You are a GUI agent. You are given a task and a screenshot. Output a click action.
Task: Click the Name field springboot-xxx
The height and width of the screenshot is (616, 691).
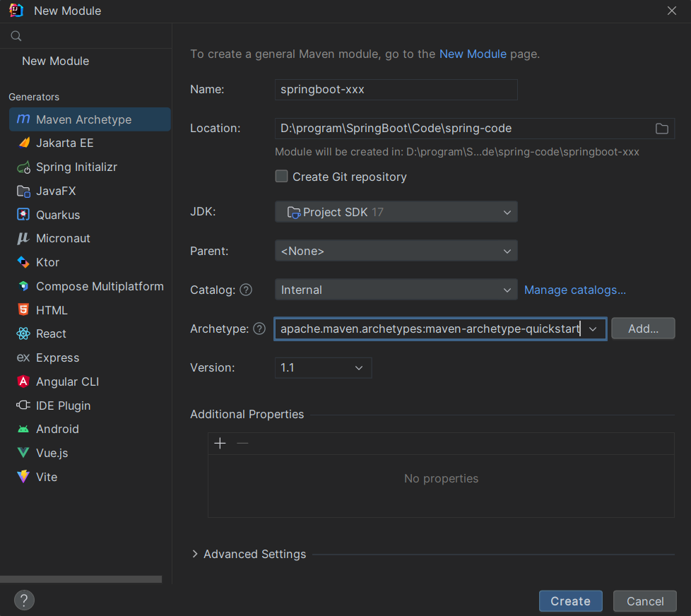coord(396,90)
